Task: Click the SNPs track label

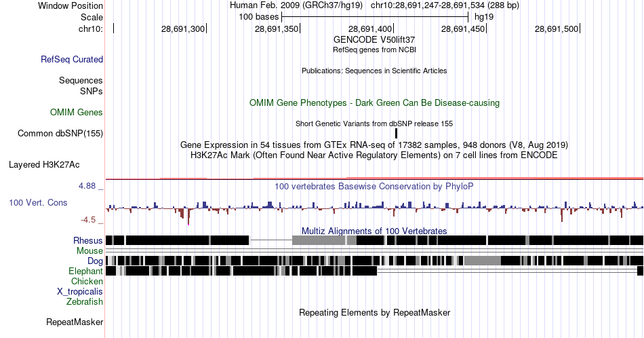Action: tap(92, 91)
